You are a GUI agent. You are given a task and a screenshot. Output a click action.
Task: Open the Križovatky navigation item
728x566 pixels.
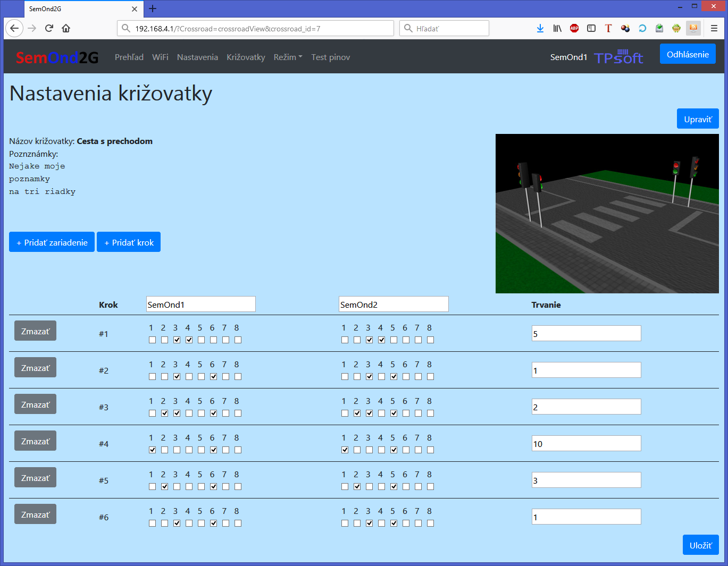tap(246, 57)
